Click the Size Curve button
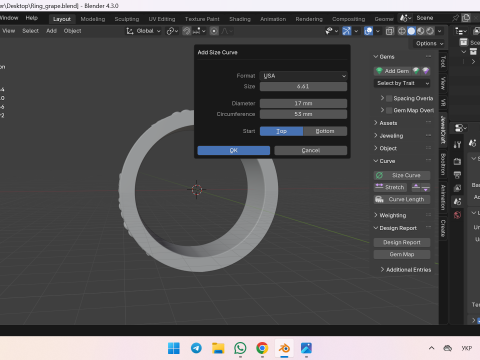480x360 pixels. click(402, 175)
